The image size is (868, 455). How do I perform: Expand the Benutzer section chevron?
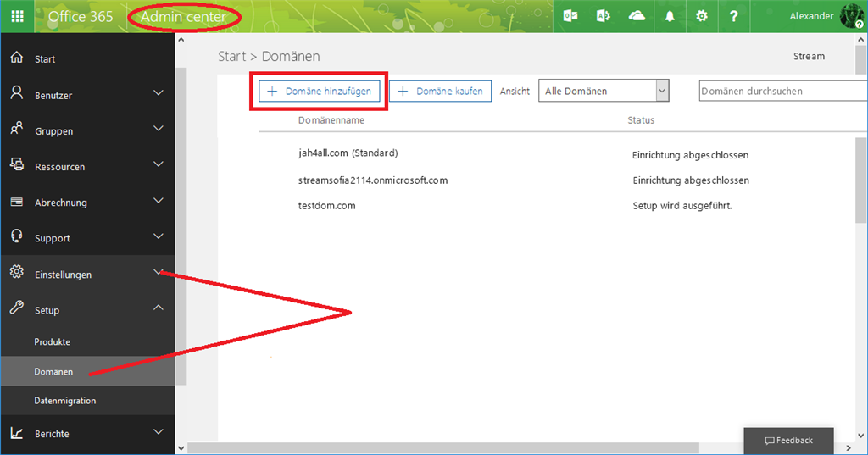[159, 92]
